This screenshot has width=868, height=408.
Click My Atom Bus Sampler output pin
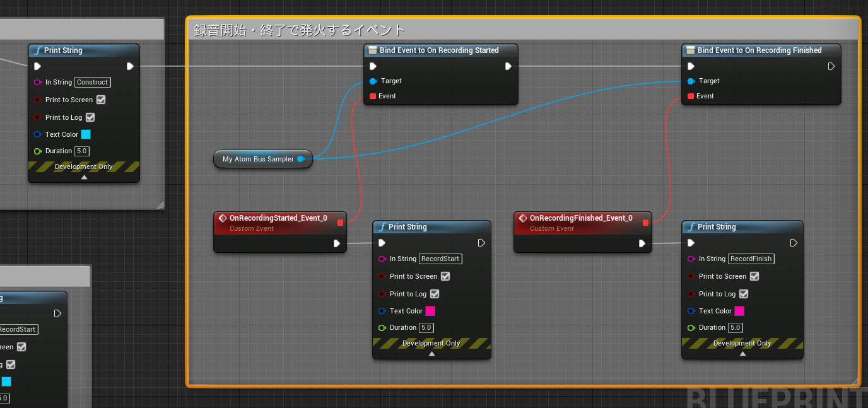pyautogui.click(x=302, y=159)
